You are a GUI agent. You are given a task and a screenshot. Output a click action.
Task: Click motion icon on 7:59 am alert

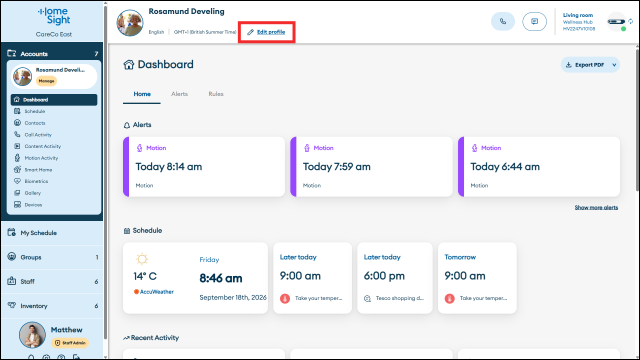coord(307,148)
